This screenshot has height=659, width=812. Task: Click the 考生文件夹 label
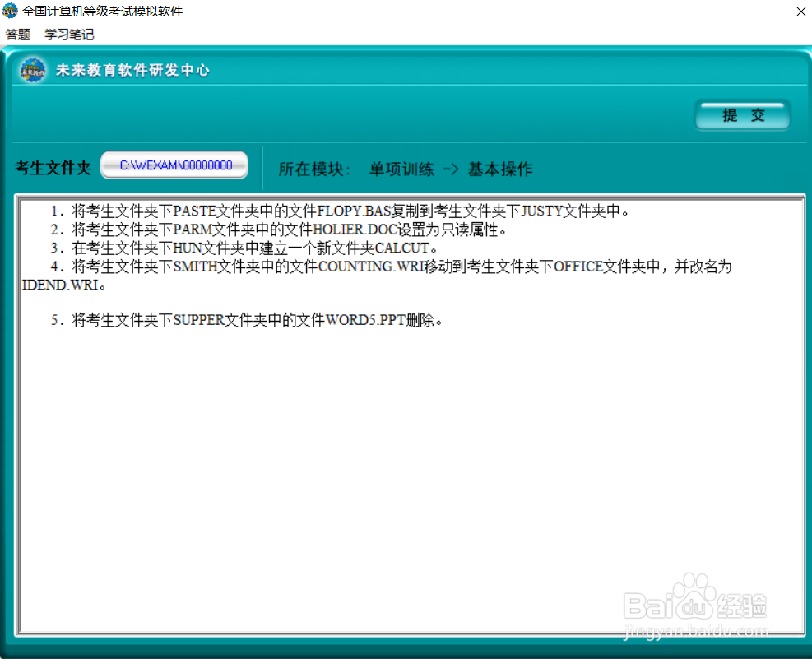pyautogui.click(x=53, y=168)
